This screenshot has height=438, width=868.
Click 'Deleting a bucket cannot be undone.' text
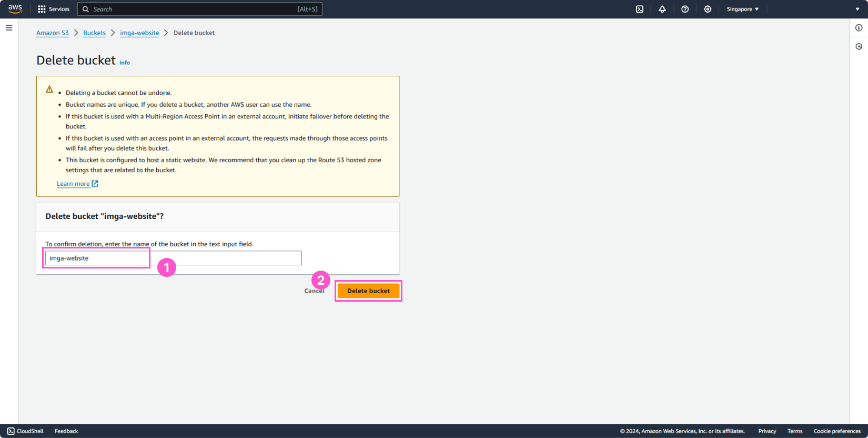click(119, 93)
